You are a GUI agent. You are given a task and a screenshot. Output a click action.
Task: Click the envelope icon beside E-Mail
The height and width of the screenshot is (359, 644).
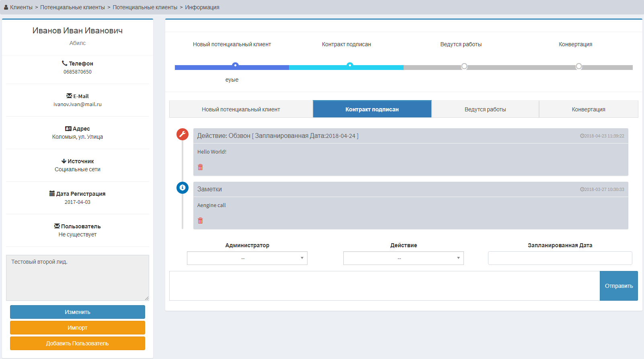coord(69,96)
